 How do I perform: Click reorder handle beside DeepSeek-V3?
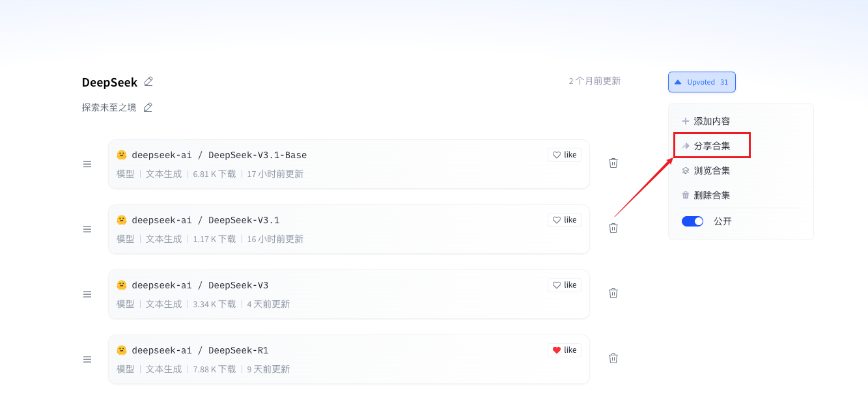[x=87, y=294]
